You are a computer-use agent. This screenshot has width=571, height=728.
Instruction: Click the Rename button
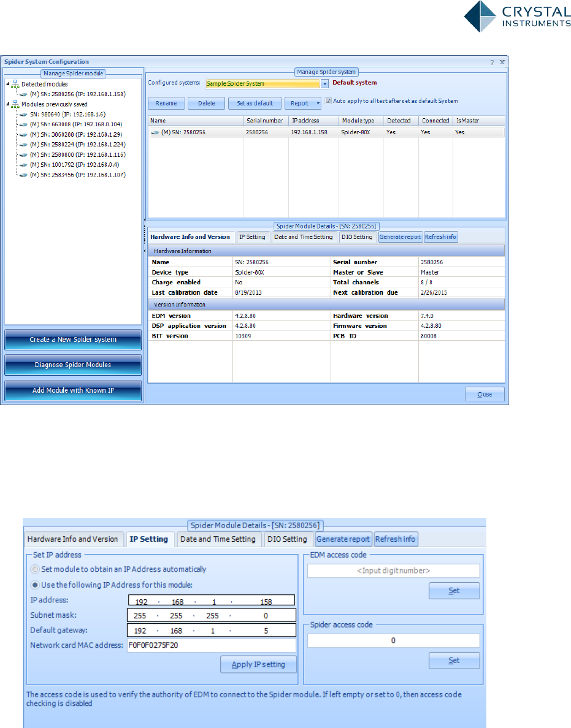coord(166,103)
